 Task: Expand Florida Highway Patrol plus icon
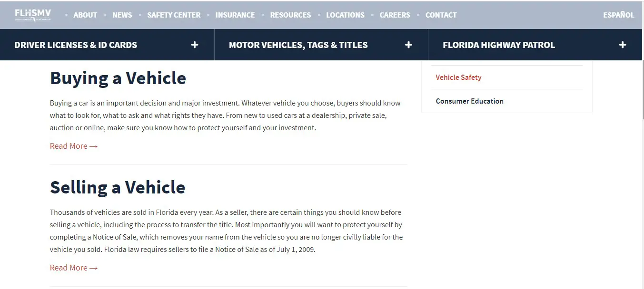point(623,45)
